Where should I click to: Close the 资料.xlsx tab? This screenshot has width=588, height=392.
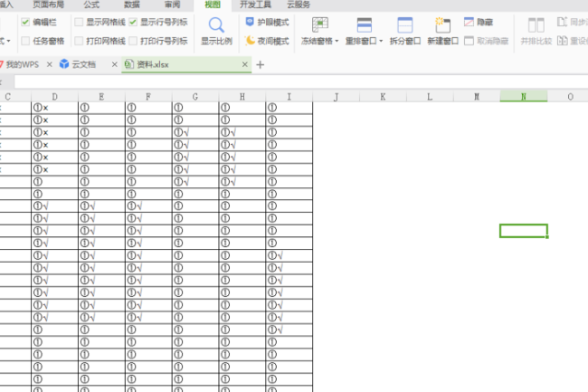245,64
